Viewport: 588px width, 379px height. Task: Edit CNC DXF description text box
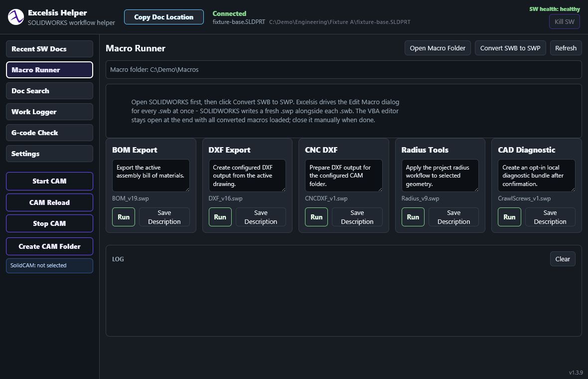[343, 176]
